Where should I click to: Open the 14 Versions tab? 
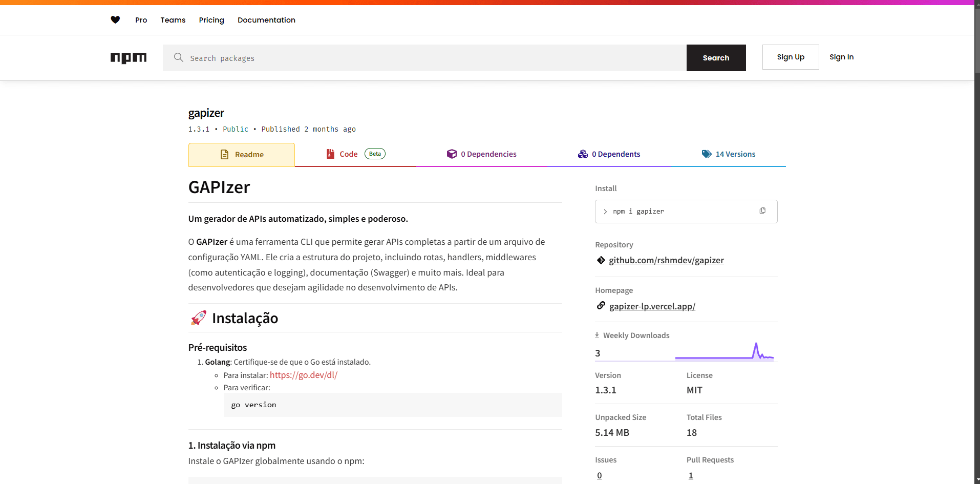click(x=728, y=154)
